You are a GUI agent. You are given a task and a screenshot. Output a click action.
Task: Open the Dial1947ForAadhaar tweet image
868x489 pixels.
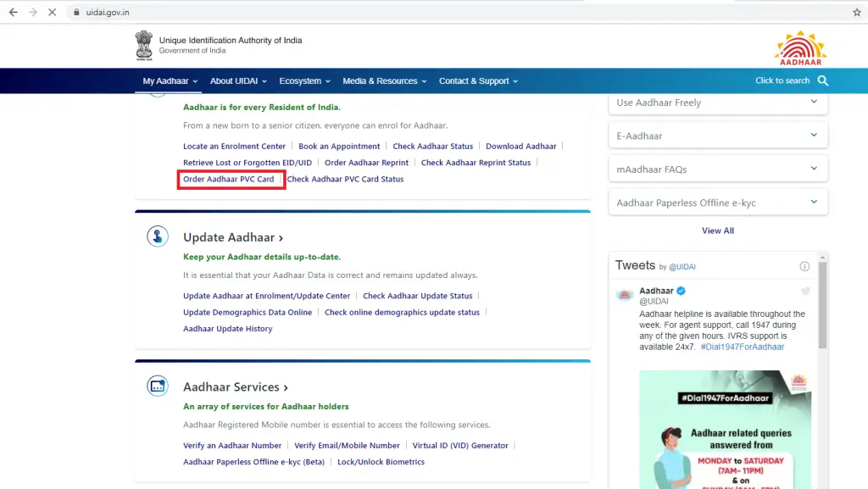tap(726, 430)
